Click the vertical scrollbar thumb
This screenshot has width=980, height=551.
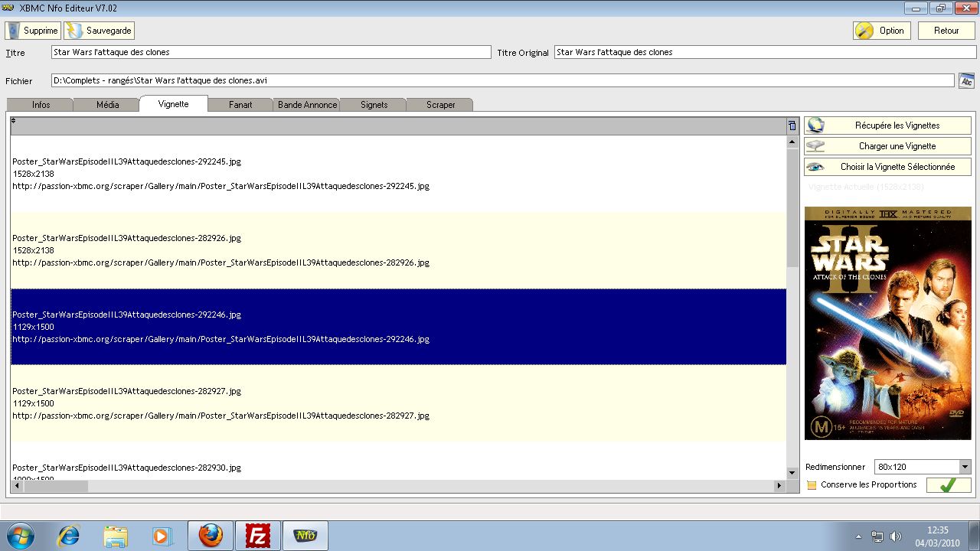point(792,207)
